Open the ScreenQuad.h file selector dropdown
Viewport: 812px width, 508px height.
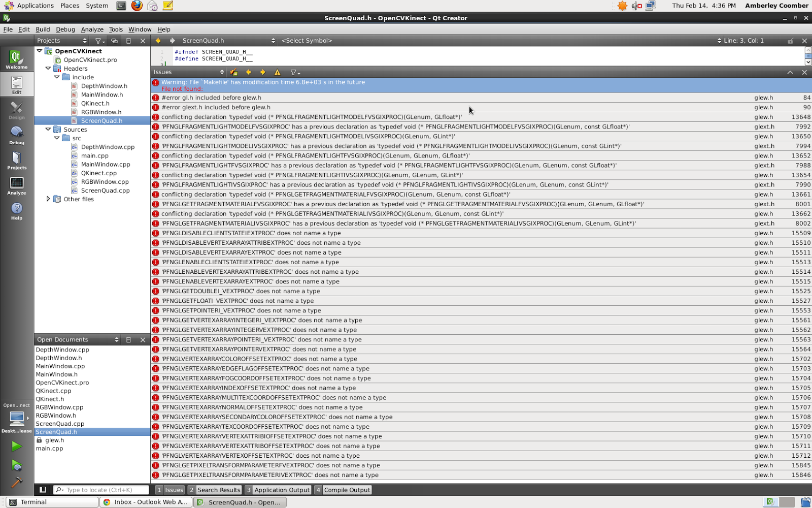pyautogui.click(x=228, y=41)
